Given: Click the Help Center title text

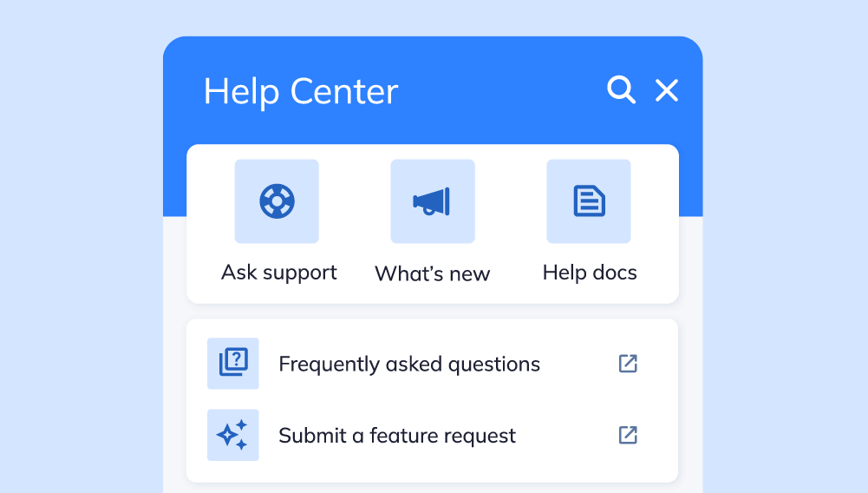Looking at the screenshot, I should [x=301, y=91].
